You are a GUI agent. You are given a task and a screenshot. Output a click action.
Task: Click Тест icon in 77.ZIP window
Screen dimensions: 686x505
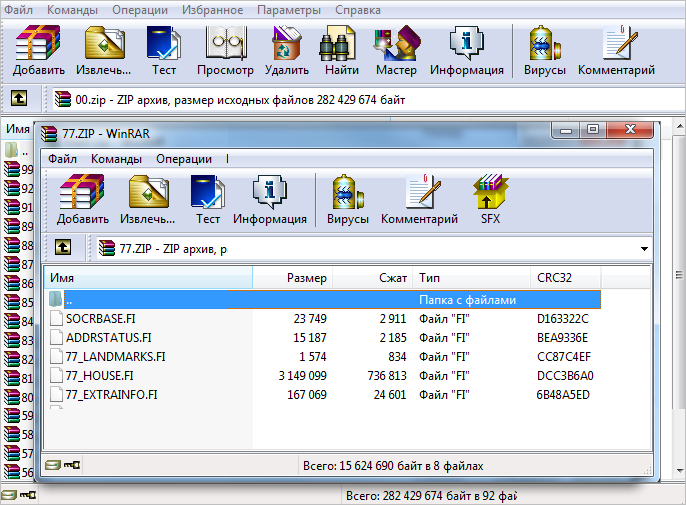[x=208, y=191]
